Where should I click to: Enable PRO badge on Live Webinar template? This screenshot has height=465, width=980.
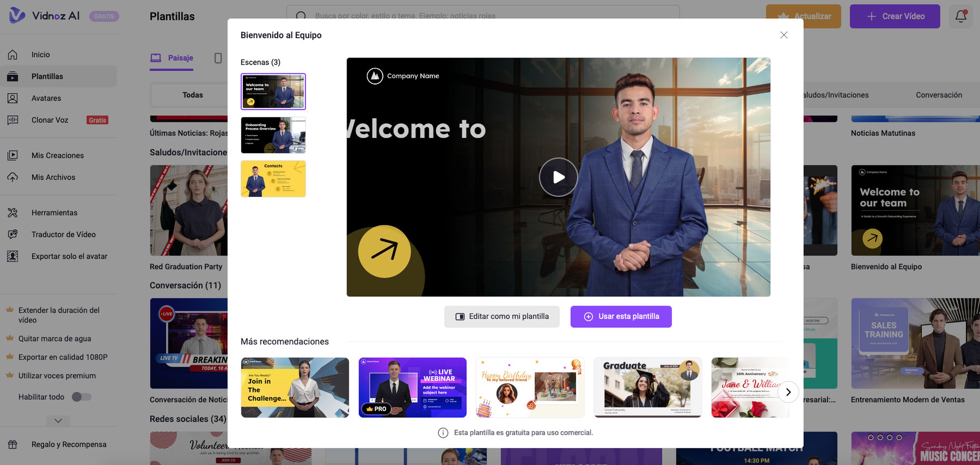(376, 409)
